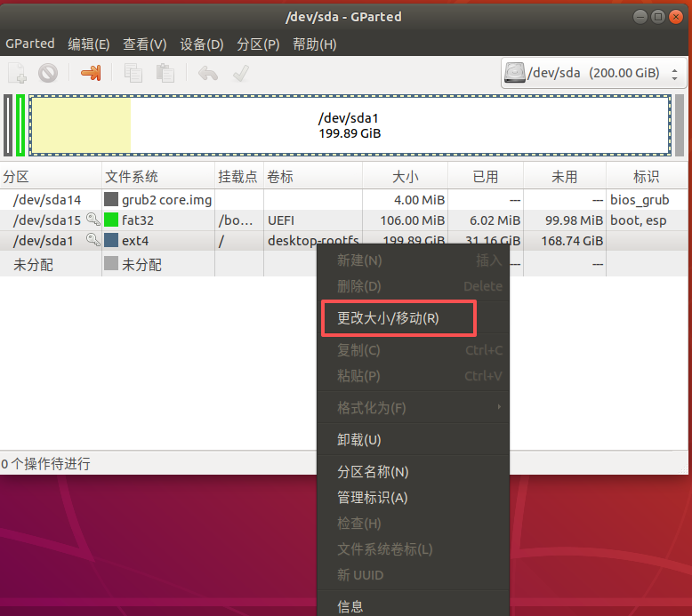The width and height of the screenshot is (692, 616).
Task: Click the Delete partition toolbar icon
Action: (x=48, y=73)
